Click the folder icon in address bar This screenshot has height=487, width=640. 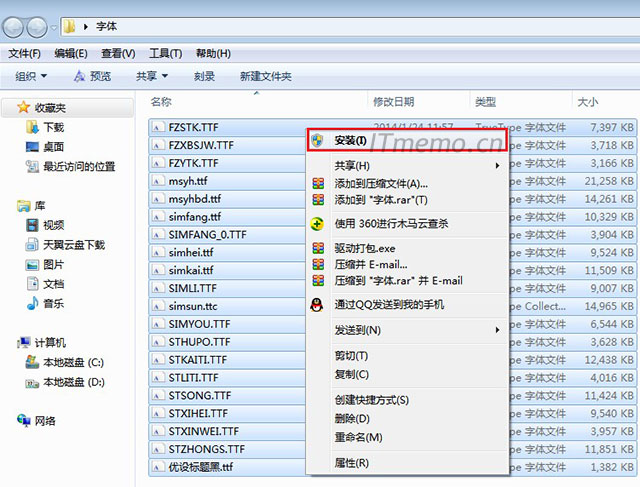tap(69, 27)
